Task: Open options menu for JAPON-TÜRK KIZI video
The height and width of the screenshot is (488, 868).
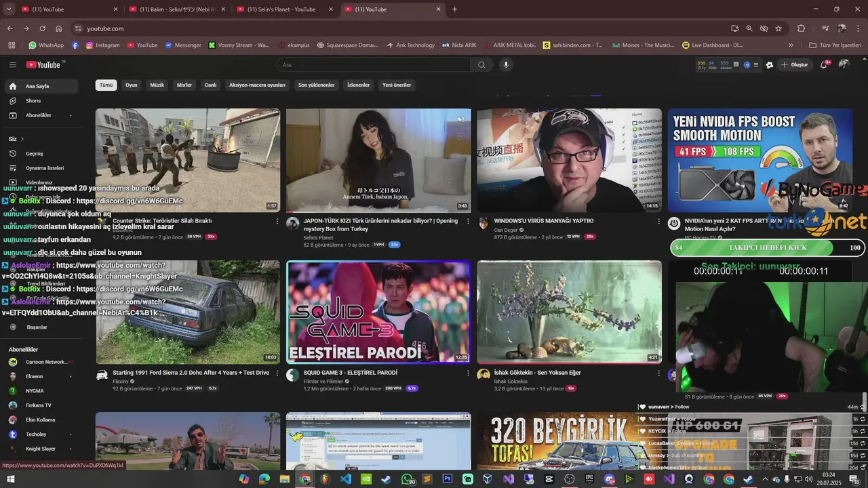Action: (x=468, y=221)
